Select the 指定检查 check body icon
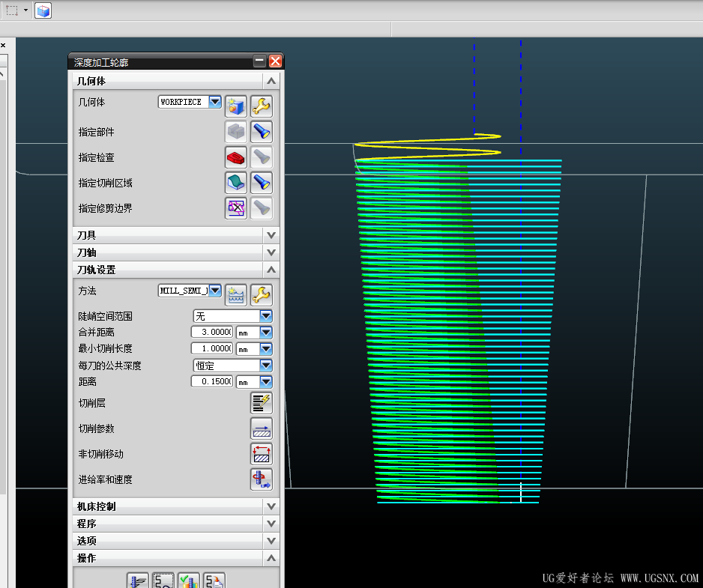The width and height of the screenshot is (703, 588). point(236,157)
